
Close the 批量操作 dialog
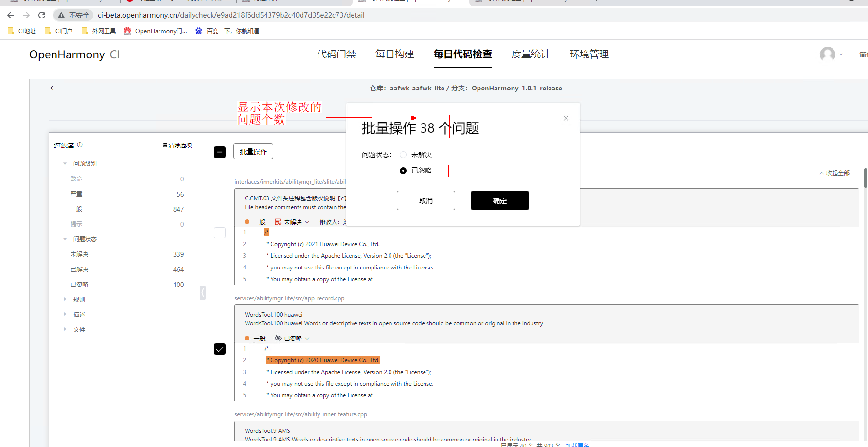pyautogui.click(x=566, y=118)
